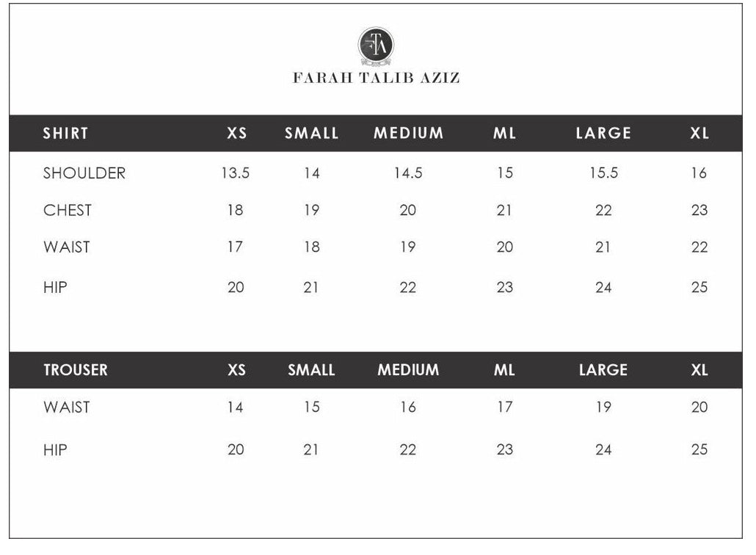Click the shoulder large value 15.5

point(603,173)
